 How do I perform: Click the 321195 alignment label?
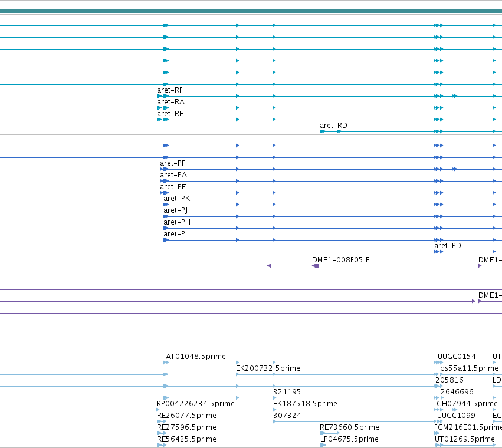pyautogui.click(x=287, y=392)
